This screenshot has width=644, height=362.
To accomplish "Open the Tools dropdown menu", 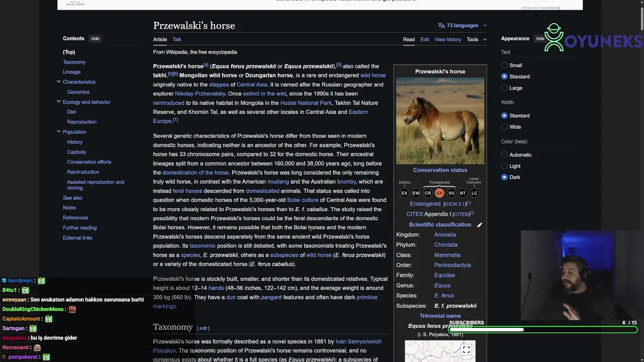I will 476,39.
